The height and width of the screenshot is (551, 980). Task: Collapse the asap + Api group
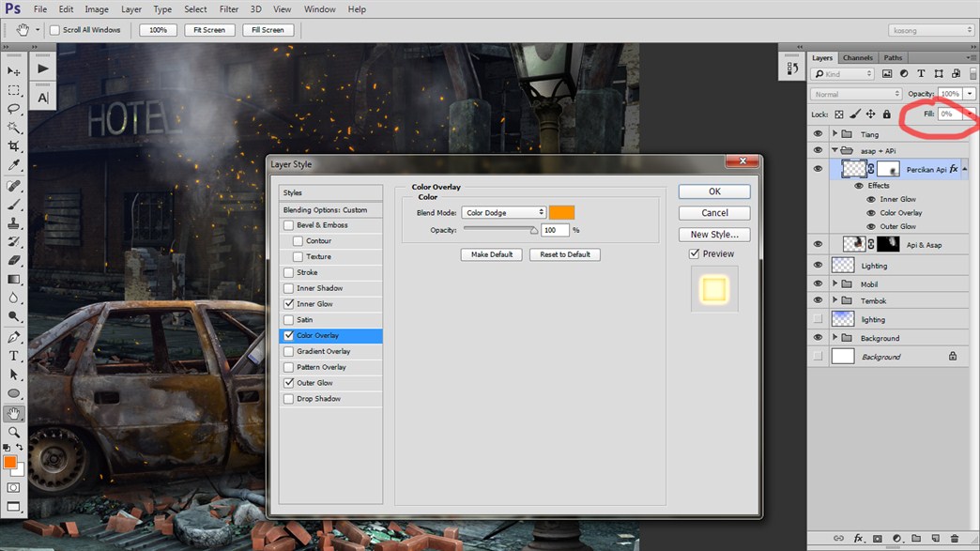pyautogui.click(x=835, y=150)
